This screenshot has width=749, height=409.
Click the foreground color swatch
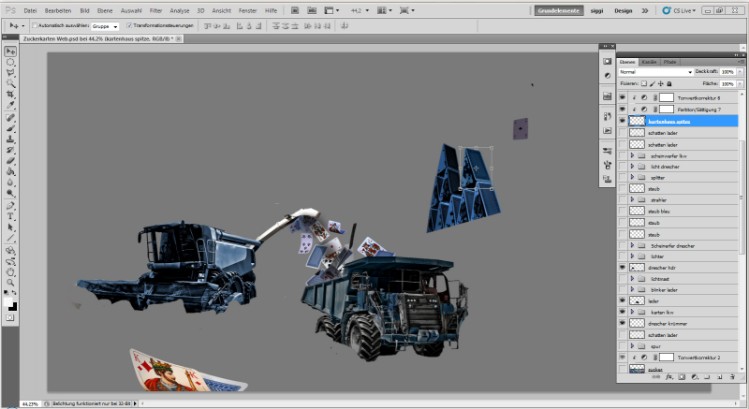tap(8, 297)
